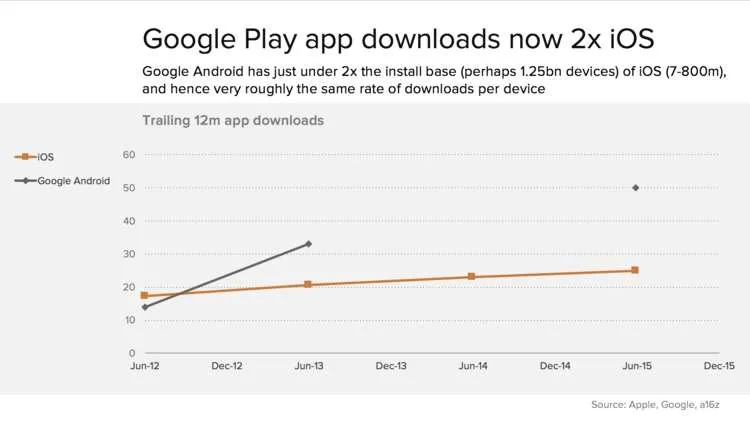
Task: Click the Dec-12 x-axis label
Action: point(227,366)
